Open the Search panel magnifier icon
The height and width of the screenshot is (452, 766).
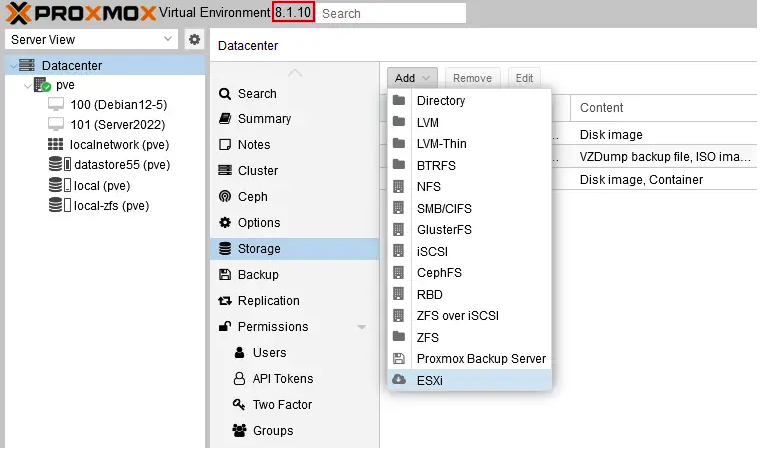[x=225, y=94]
